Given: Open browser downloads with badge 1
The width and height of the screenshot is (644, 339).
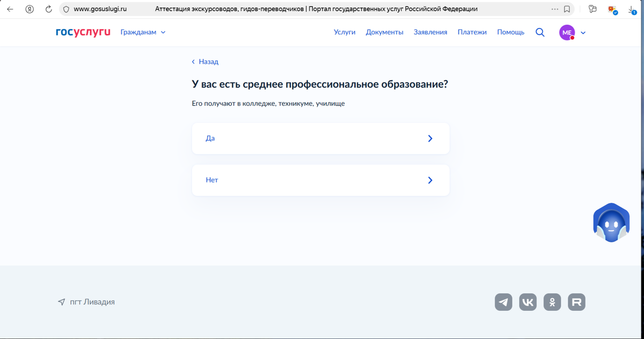Looking at the screenshot, I should [630, 9].
